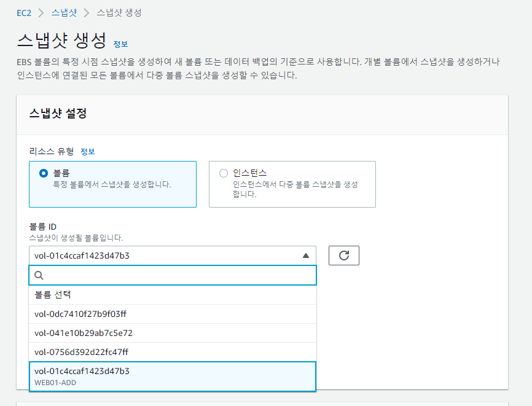Click the volume search input field
This screenshot has height=406, width=532.
173,275
